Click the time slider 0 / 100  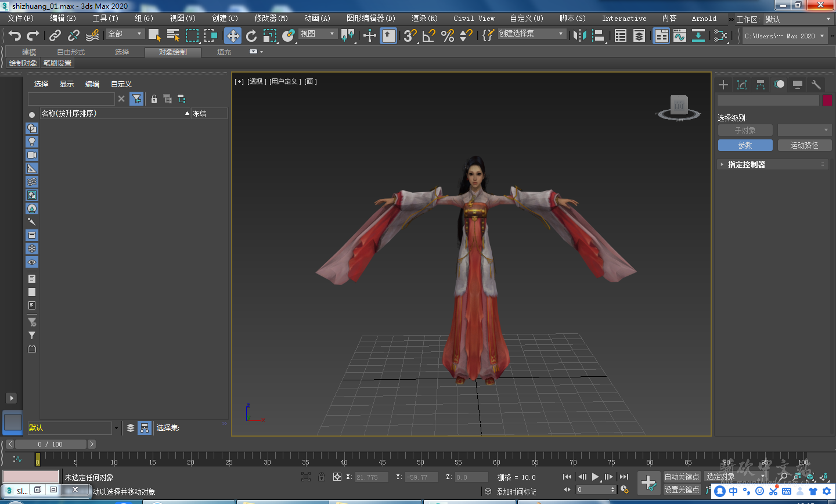pos(51,444)
